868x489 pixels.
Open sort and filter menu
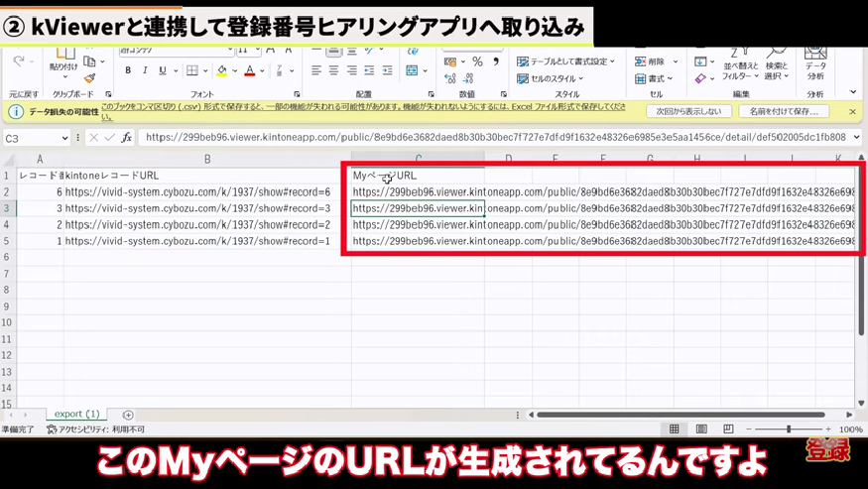pos(737,67)
